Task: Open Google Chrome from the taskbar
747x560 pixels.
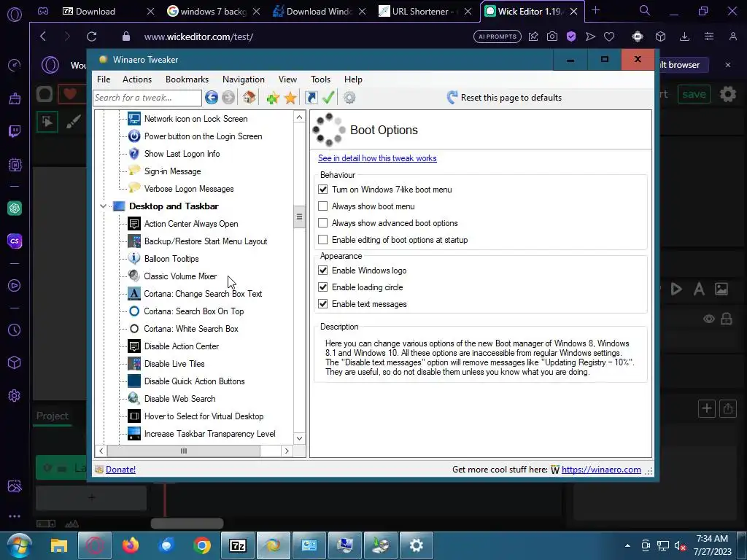Action: (x=202, y=545)
